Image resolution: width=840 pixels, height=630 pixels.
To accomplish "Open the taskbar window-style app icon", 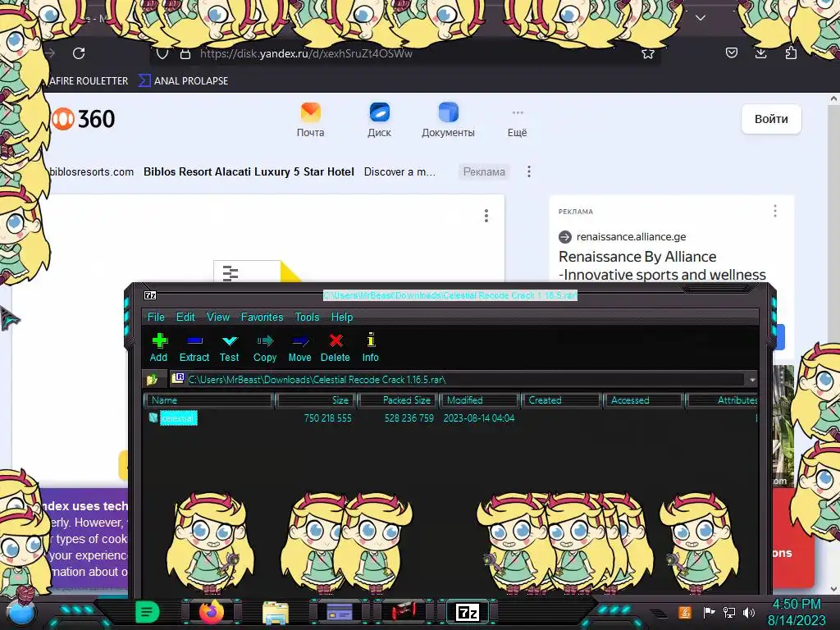I will click(340, 612).
